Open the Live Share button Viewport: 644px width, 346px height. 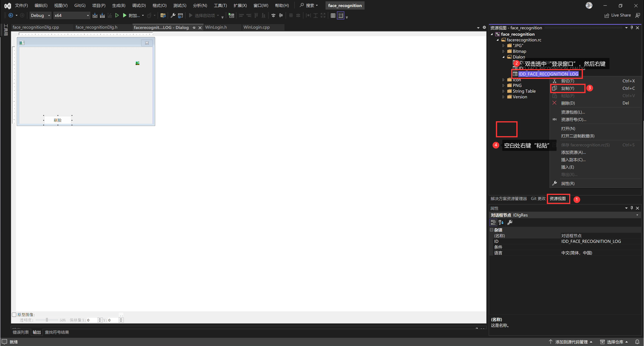(618, 15)
